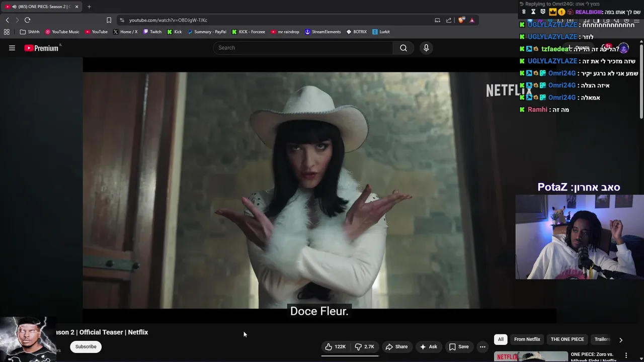Open the YouTube Music bookmark
This screenshot has height=362, width=644.
pos(62,32)
